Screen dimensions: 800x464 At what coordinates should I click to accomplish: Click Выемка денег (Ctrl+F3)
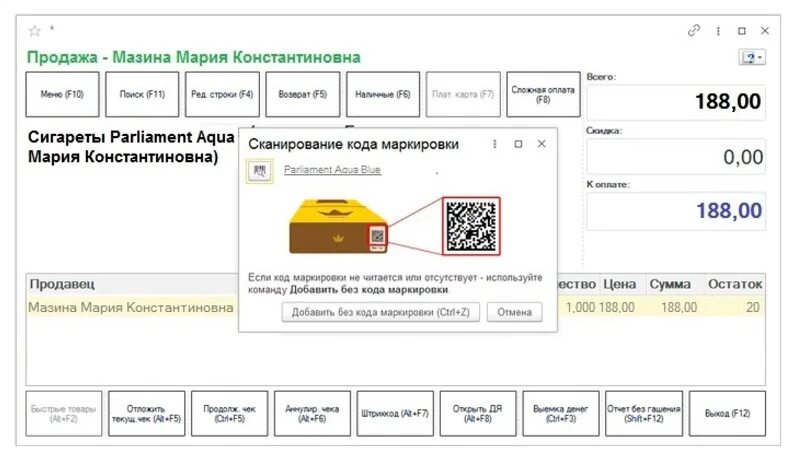pyautogui.click(x=561, y=414)
